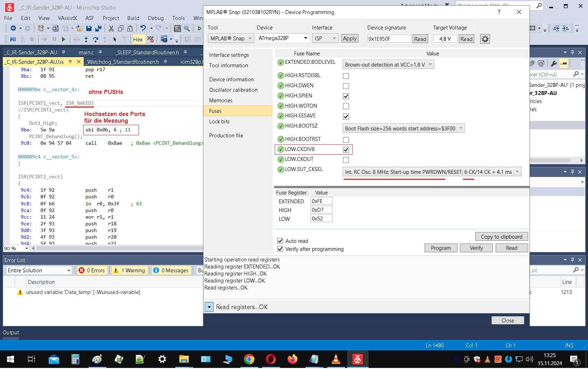The height and width of the screenshot is (369, 588).
Task: Save the current file with floppy icon
Action: click(89, 28)
